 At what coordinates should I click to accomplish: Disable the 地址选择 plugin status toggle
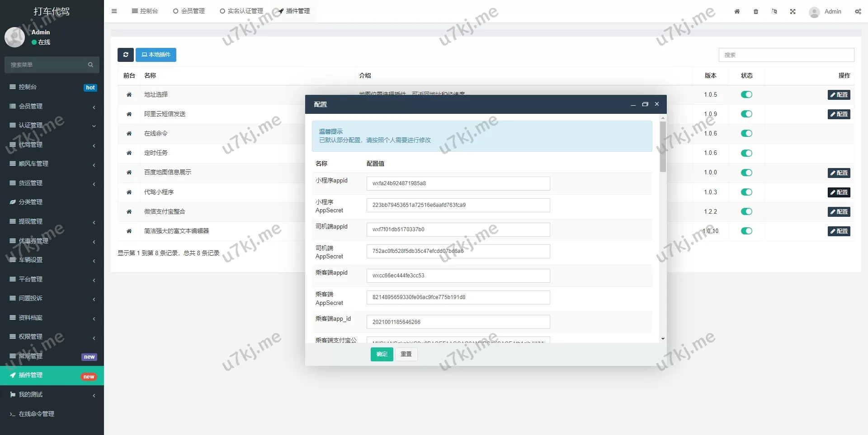pos(746,95)
